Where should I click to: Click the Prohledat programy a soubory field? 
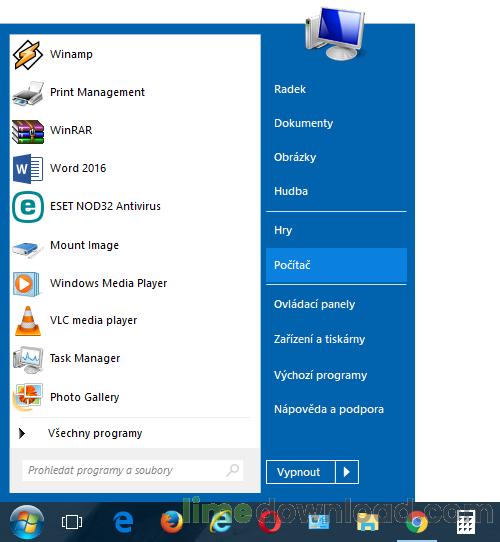pyautogui.click(x=133, y=470)
